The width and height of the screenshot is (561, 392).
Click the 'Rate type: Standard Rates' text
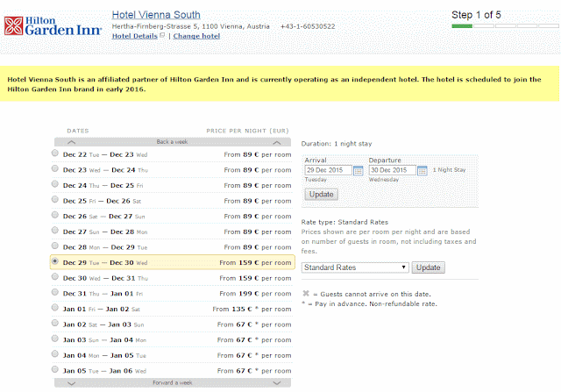pos(344,222)
